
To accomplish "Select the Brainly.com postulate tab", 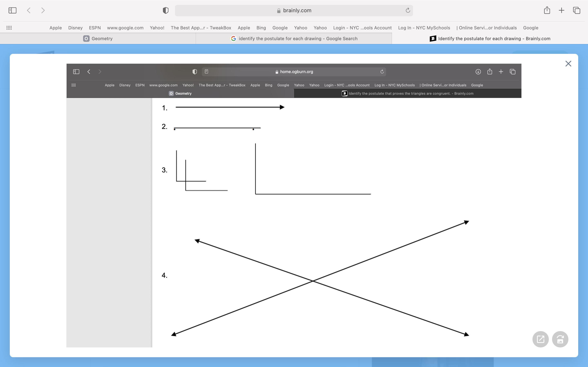I will pos(490,39).
